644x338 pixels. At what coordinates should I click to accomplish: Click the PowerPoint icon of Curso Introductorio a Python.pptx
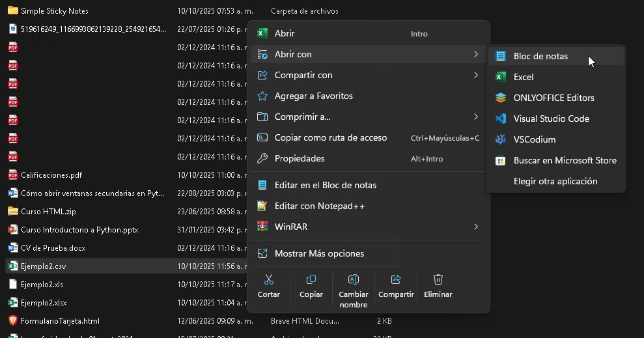(x=13, y=230)
